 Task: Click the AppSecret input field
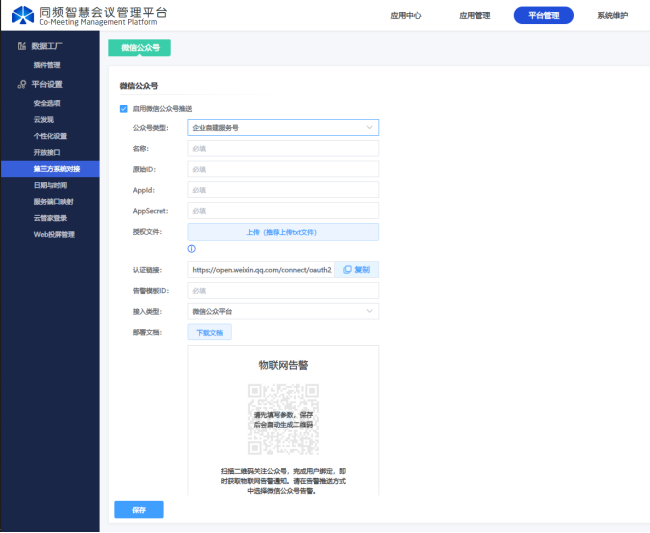(x=283, y=211)
